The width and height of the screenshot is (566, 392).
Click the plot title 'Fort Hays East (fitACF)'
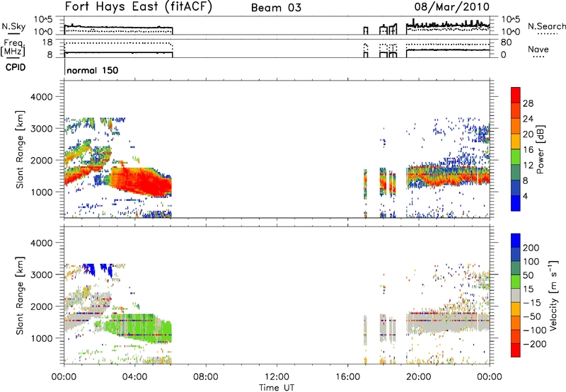138,7
